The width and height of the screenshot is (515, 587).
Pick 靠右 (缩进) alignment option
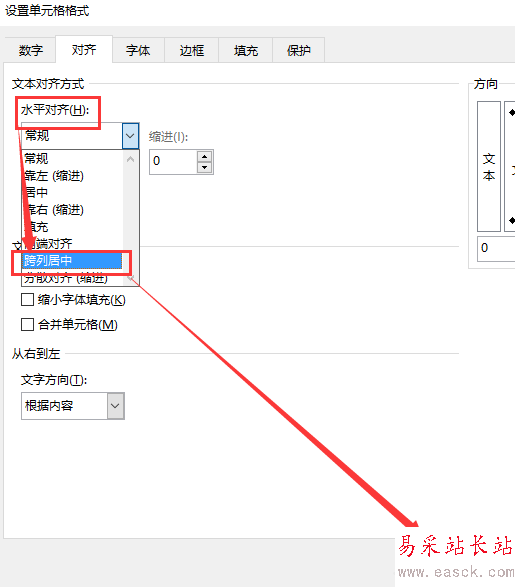pos(72,210)
